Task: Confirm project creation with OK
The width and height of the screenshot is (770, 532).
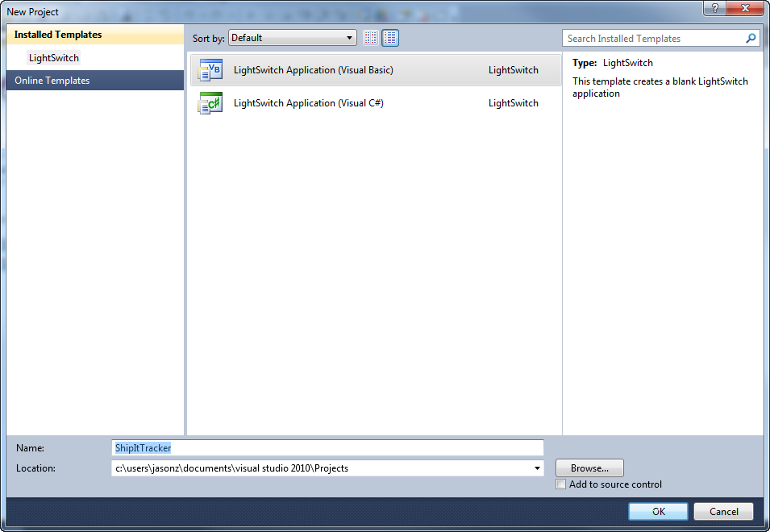Action: 657,511
